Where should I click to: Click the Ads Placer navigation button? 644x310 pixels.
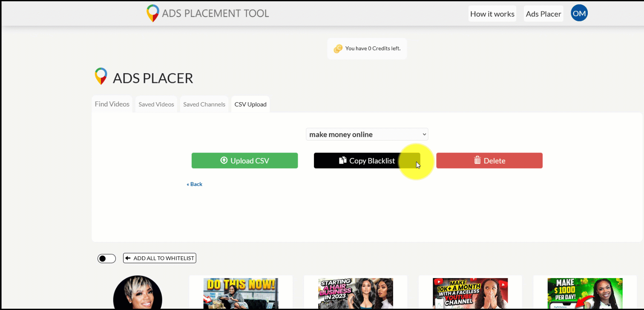point(543,14)
